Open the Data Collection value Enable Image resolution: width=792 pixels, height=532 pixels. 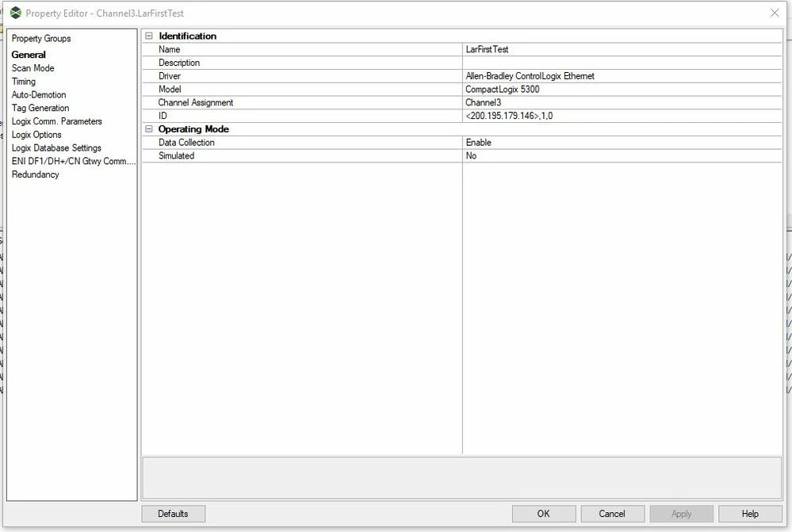coord(622,143)
